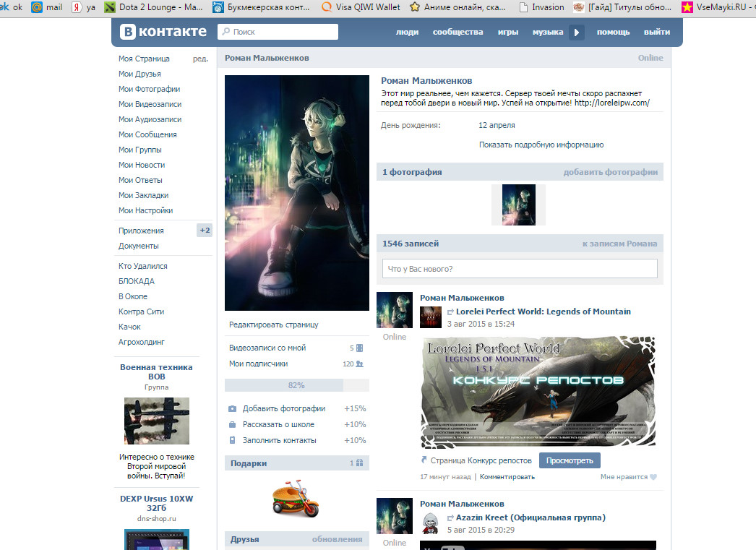Click repost arrow icon before Lorelei Perfect World

pos(450,312)
